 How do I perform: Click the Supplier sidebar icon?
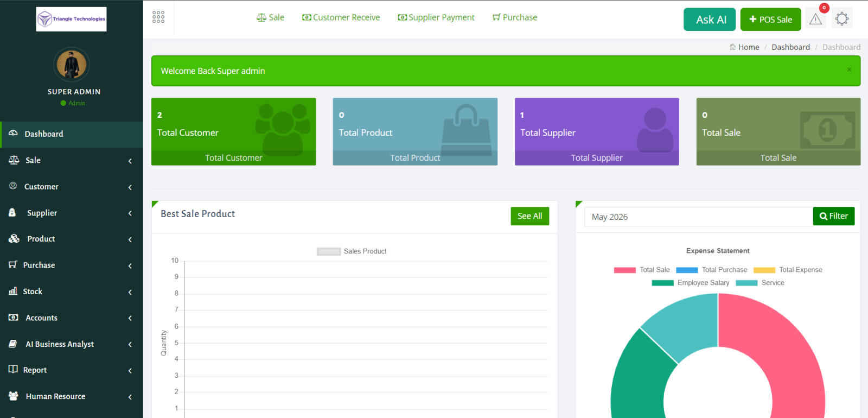[x=12, y=213]
